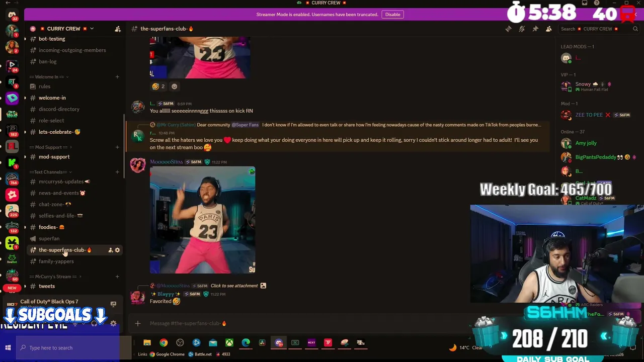Open the purple D server icon
Image resolution: width=644 pixels, height=362 pixels.
(x=12, y=98)
